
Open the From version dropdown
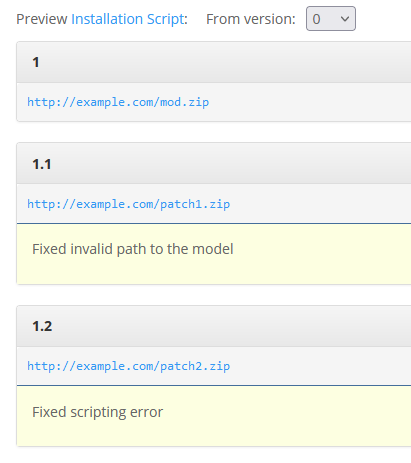point(331,19)
